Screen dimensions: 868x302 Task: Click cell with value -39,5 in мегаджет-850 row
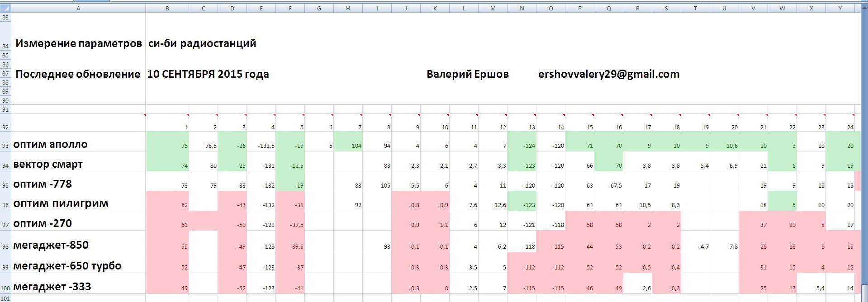click(x=290, y=242)
